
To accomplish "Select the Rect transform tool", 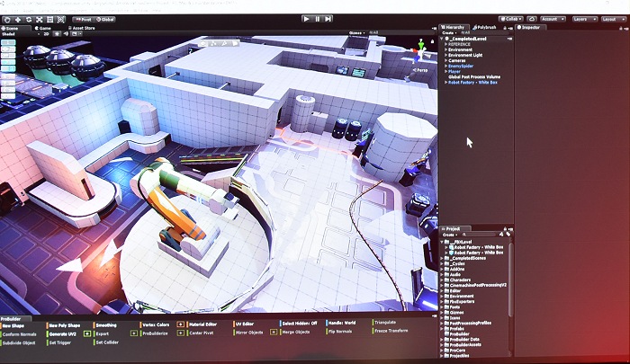I will click(x=50, y=19).
